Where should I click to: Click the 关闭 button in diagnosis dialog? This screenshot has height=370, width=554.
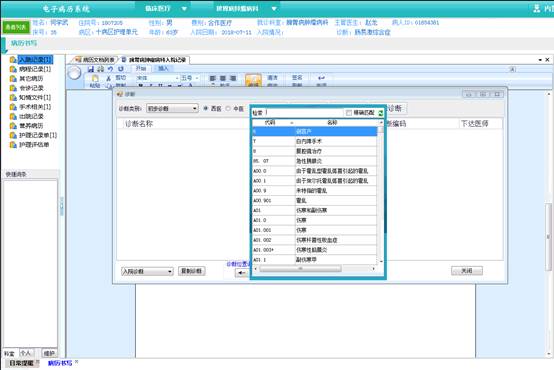[467, 271]
